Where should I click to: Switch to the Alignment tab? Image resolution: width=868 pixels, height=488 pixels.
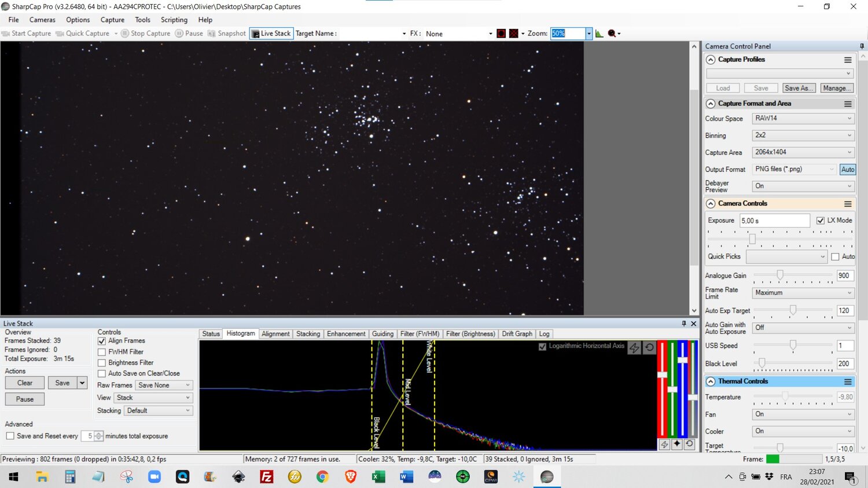click(x=275, y=334)
